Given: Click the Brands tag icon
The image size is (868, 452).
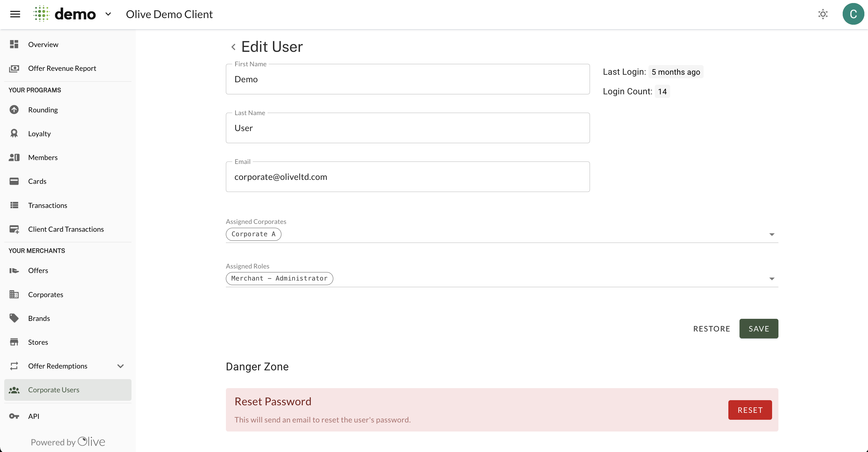Looking at the screenshot, I should (14, 319).
